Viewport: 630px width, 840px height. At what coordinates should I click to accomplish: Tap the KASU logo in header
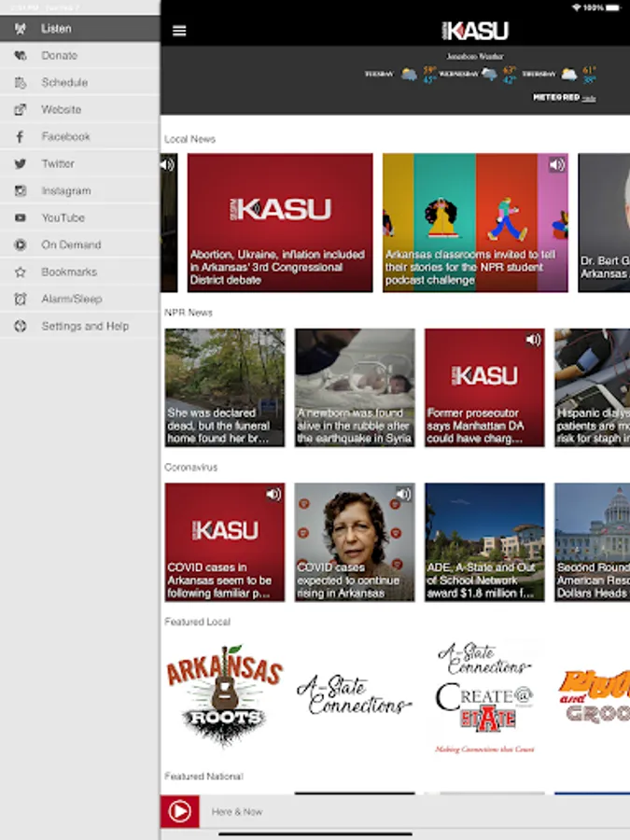[475, 31]
